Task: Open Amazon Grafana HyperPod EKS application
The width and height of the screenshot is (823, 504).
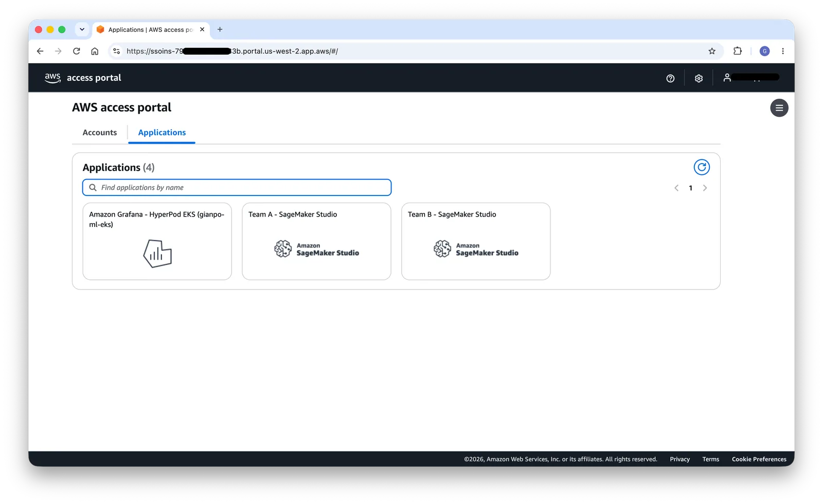Action: pos(157,241)
